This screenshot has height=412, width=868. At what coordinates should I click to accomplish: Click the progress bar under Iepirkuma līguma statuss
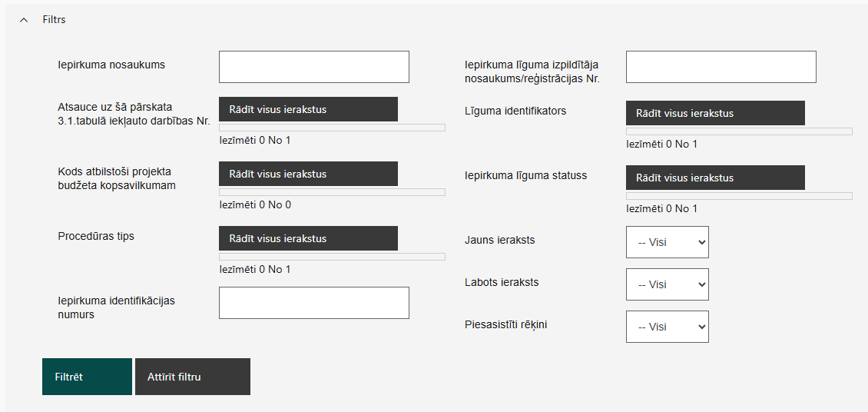(739, 196)
